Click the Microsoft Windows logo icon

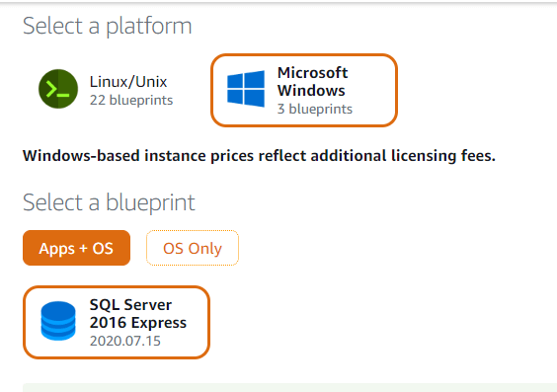pos(246,89)
